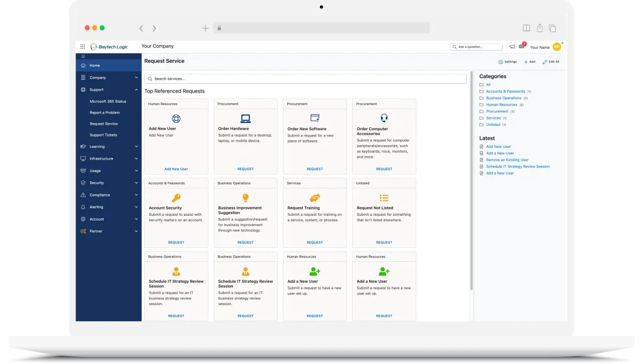Click the Your Company title text
643x364 pixels.
coord(158,47)
